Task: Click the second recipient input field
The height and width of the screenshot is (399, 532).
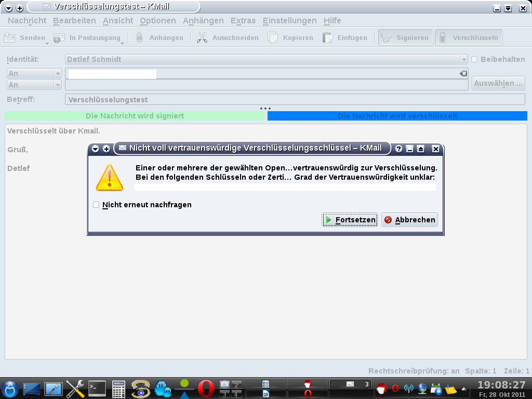Action: tap(267, 85)
